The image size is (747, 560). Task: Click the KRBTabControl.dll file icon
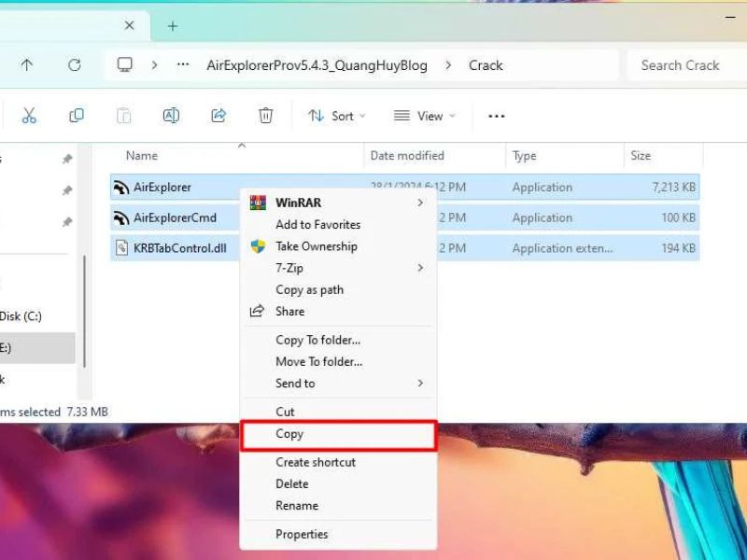pos(121,248)
